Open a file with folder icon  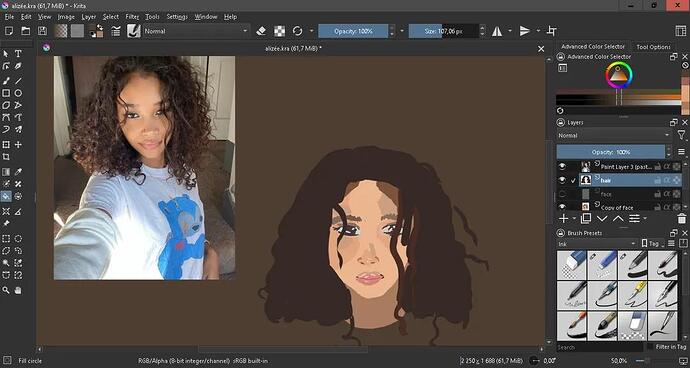[x=26, y=31]
